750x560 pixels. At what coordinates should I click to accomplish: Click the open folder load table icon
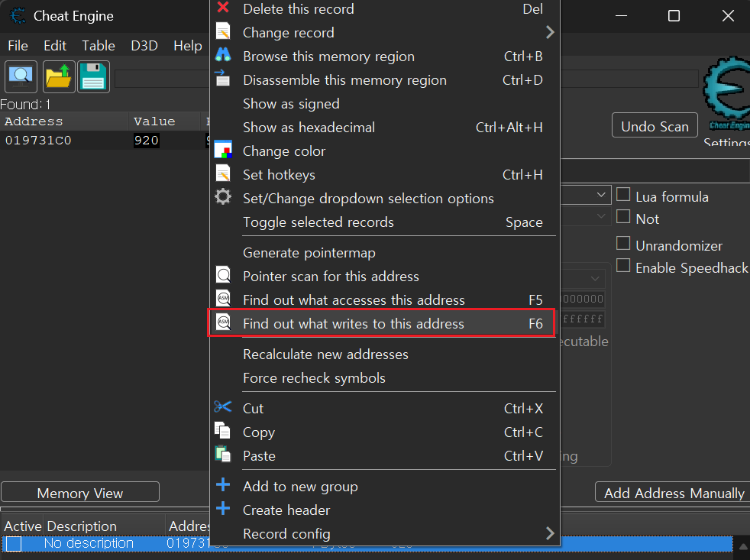pyautogui.click(x=58, y=76)
